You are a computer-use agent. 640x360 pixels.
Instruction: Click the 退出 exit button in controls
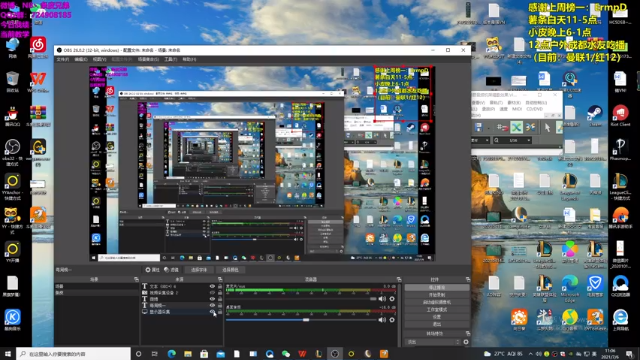437,324
